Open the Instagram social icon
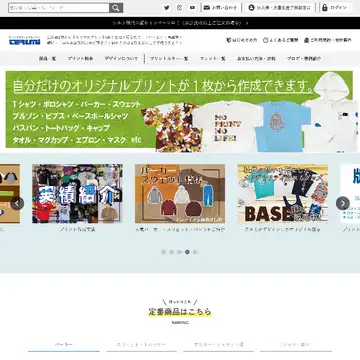The height and width of the screenshot is (360, 360). coord(180,8)
